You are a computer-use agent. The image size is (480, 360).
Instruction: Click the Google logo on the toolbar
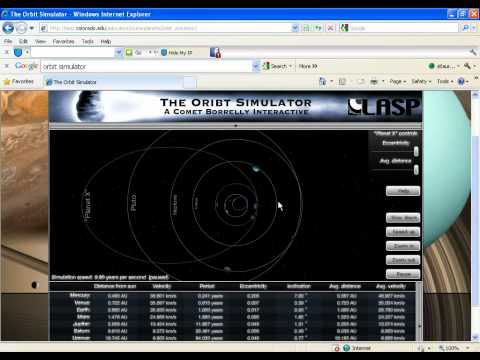26,66
